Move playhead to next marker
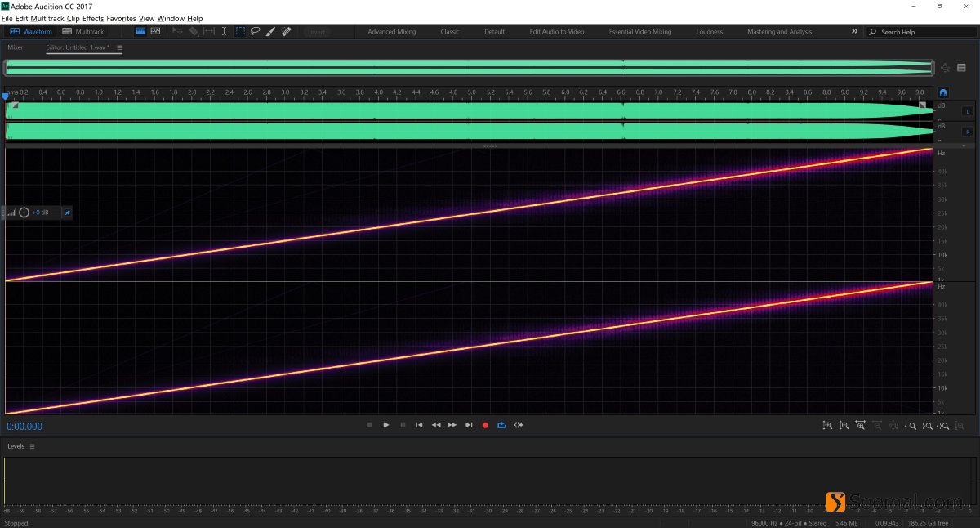Viewport: 980px width, 528px height. tap(469, 425)
